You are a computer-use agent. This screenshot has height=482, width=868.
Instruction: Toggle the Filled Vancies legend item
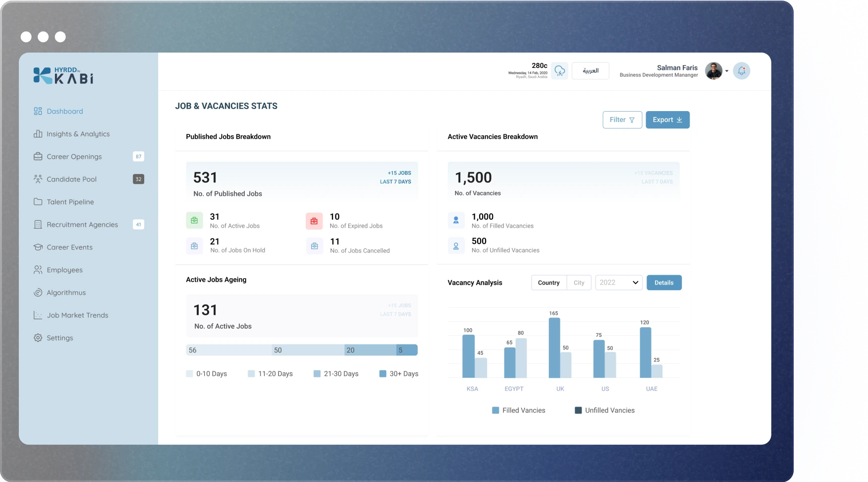[x=518, y=410]
